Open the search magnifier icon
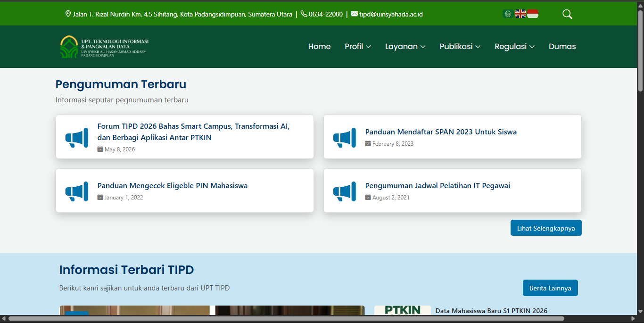 pos(567,14)
